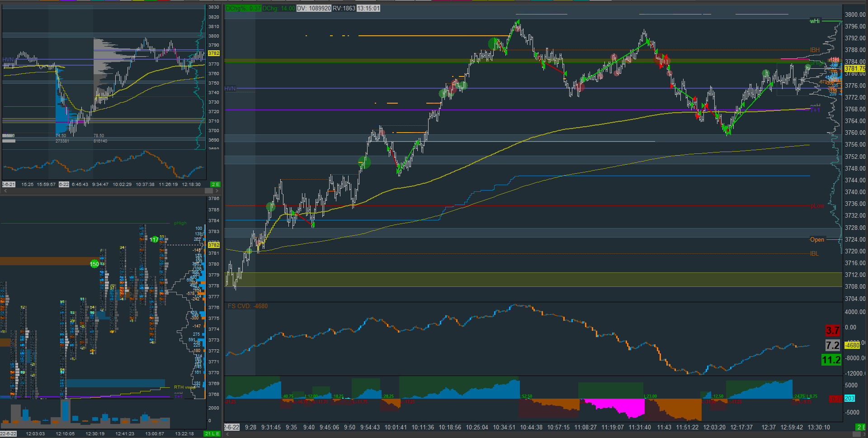Click the right scroll arrow under the main chart

point(864,434)
